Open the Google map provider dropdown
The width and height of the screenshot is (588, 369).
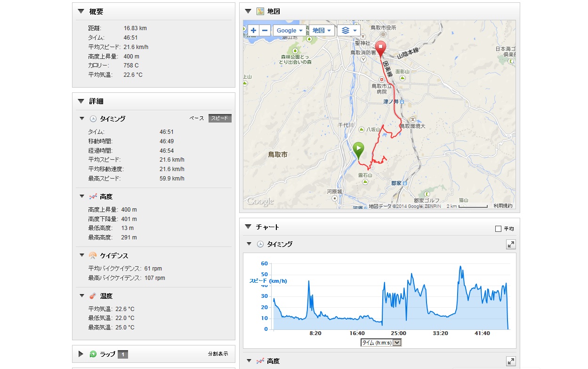click(x=290, y=31)
